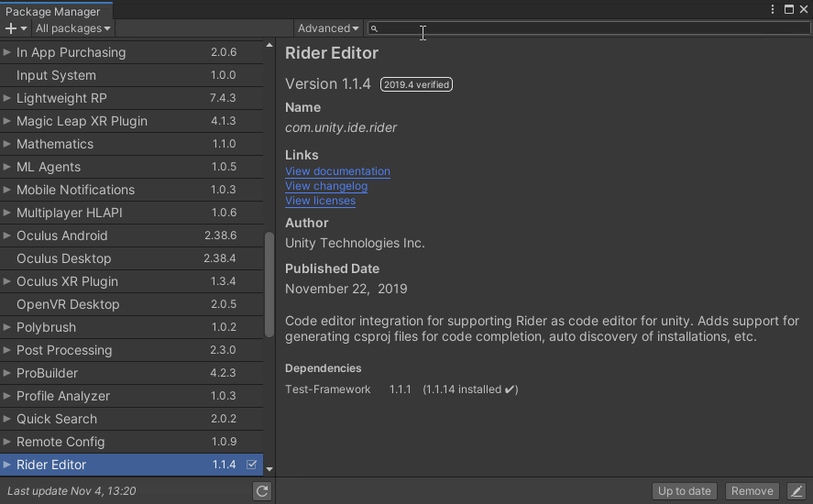The width and height of the screenshot is (813, 504).
Task: Open the View documentation link
Action: [x=337, y=171]
